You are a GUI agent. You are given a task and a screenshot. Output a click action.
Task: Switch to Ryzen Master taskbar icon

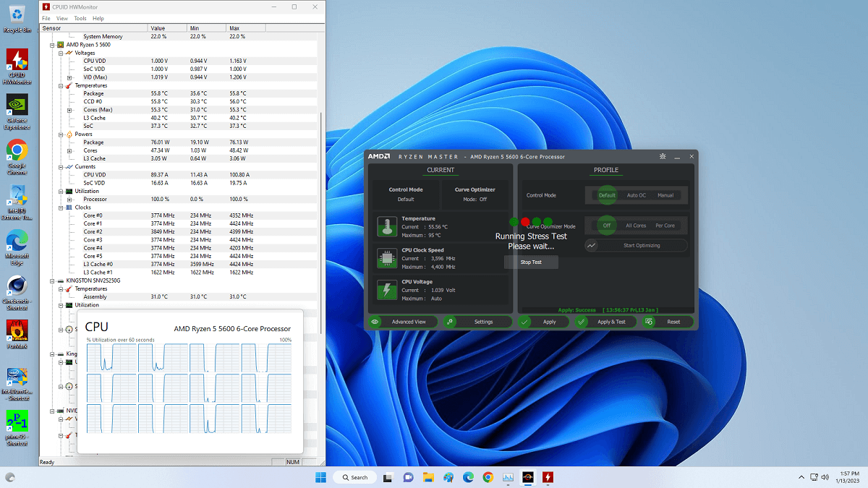coord(528,477)
